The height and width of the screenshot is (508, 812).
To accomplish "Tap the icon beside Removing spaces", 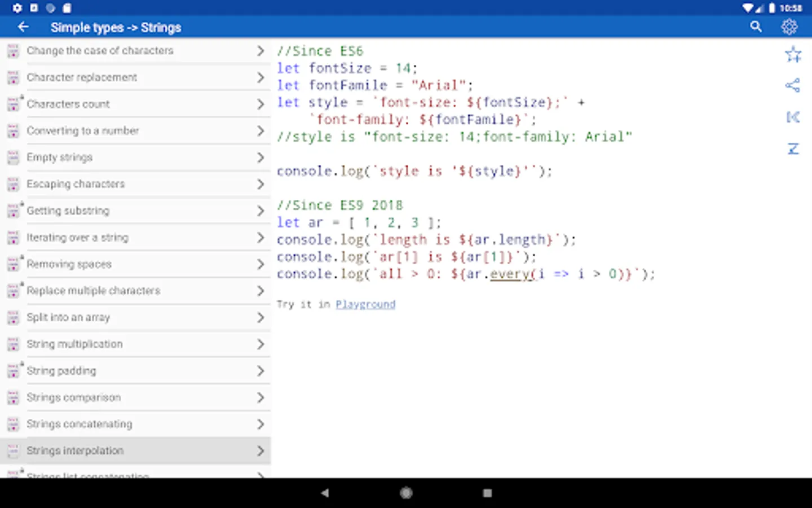I will tap(13, 264).
